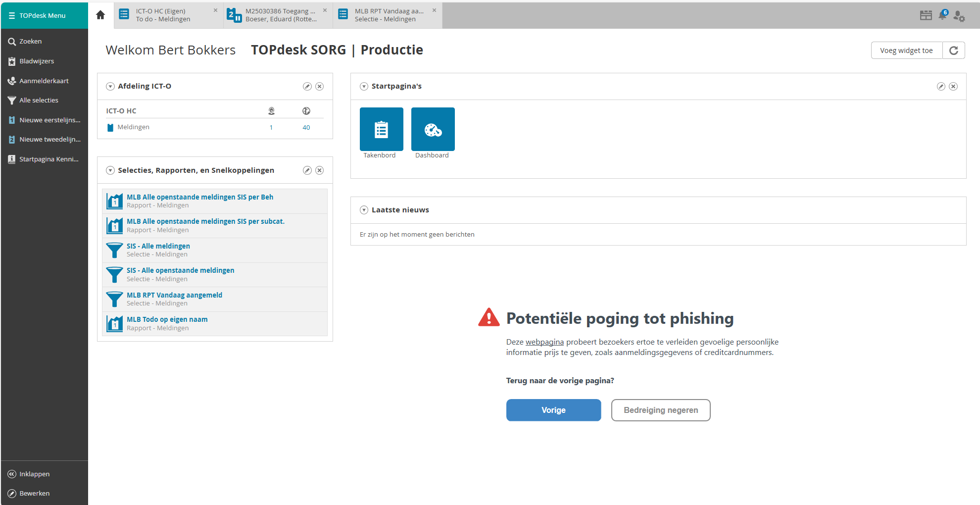The width and height of the screenshot is (980, 505).
Task: Click Bewerken in sidebar
Action: 45,493
